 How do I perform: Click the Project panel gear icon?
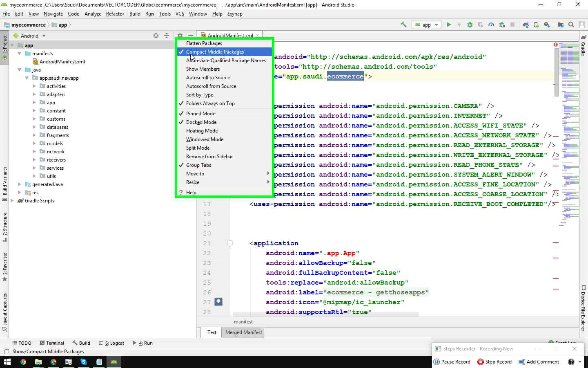(180, 36)
